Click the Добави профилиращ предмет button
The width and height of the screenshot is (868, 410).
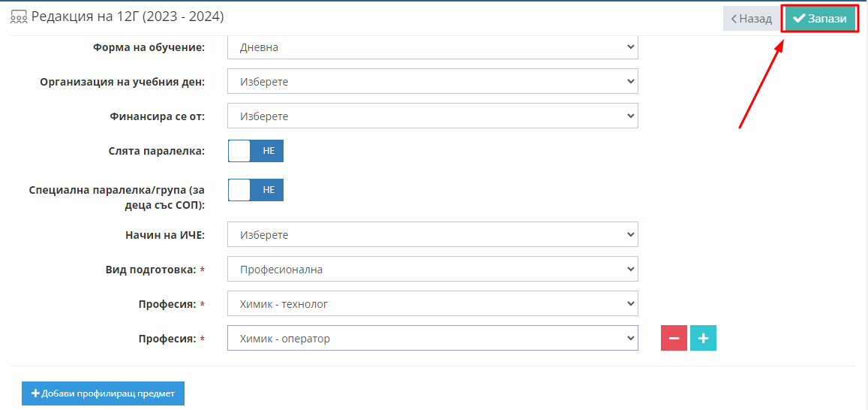click(x=103, y=393)
